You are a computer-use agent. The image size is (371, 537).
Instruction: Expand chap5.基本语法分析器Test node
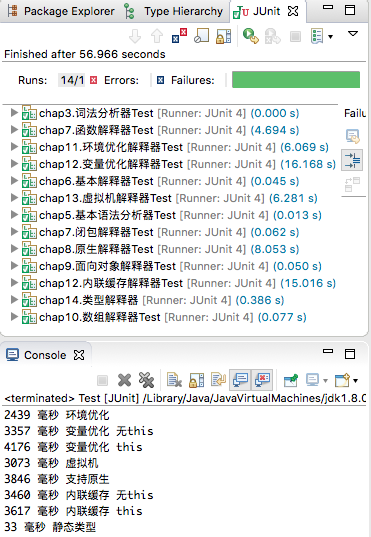[14, 215]
